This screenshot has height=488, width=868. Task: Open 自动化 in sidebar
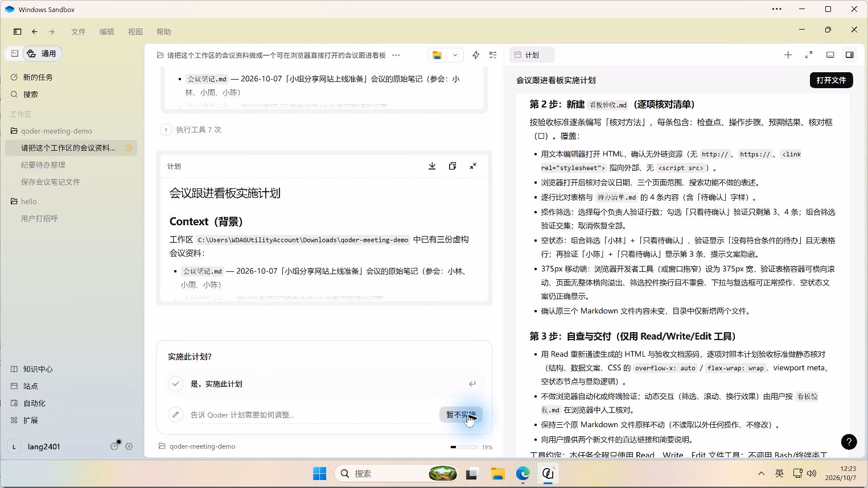point(34,403)
